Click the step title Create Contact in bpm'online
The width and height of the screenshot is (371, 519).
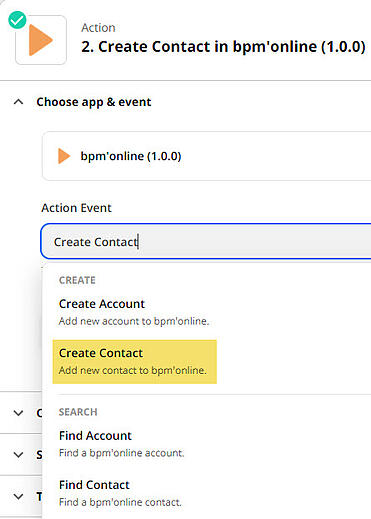pos(223,47)
